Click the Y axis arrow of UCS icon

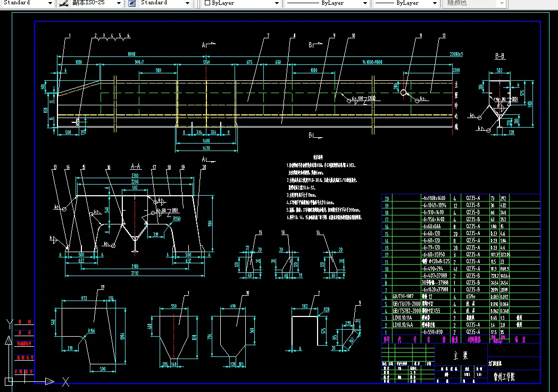9,340
